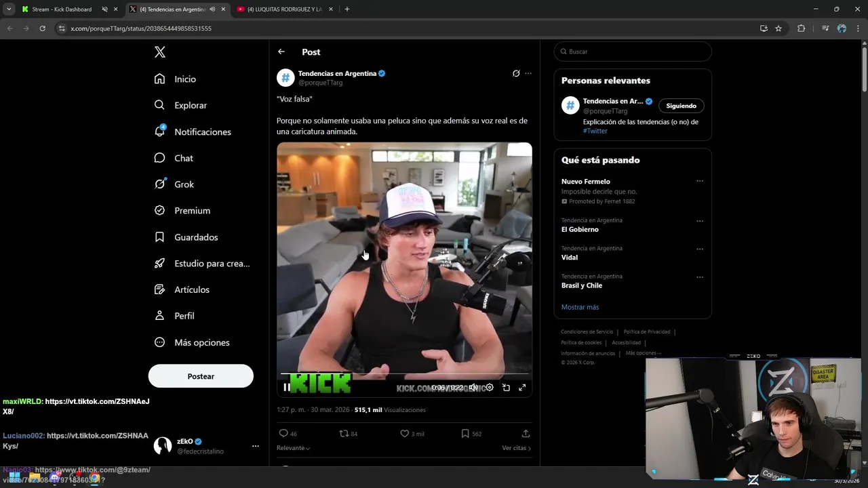The height and width of the screenshot is (488, 868).
Task: Click the Postear button
Action: 201,376
